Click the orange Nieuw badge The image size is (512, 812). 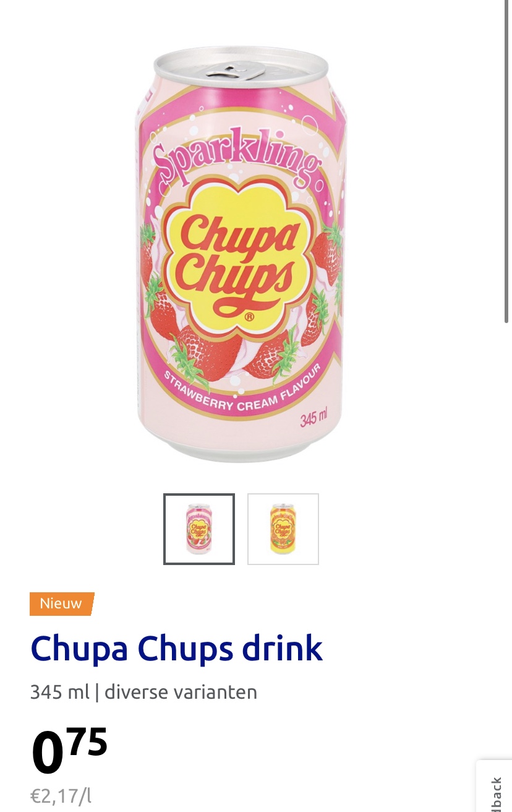tap(62, 603)
